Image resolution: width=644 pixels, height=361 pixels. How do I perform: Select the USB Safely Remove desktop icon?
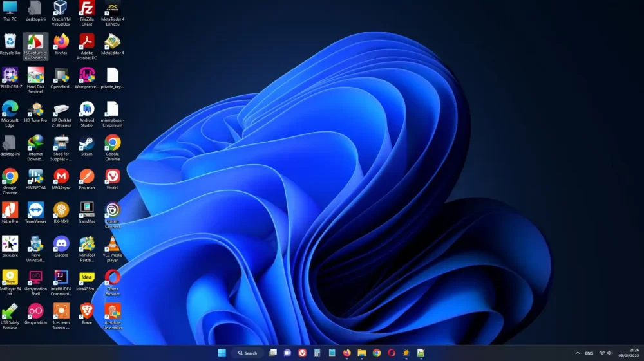tap(10, 317)
